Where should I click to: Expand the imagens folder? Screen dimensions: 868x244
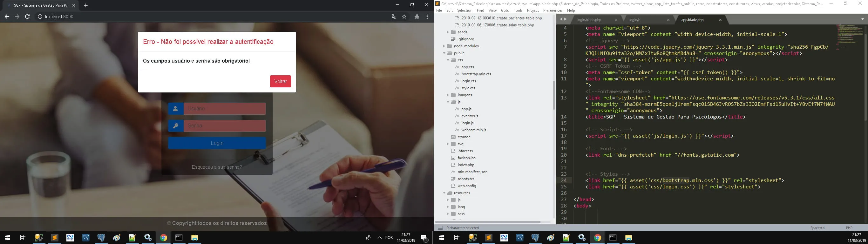(448, 95)
